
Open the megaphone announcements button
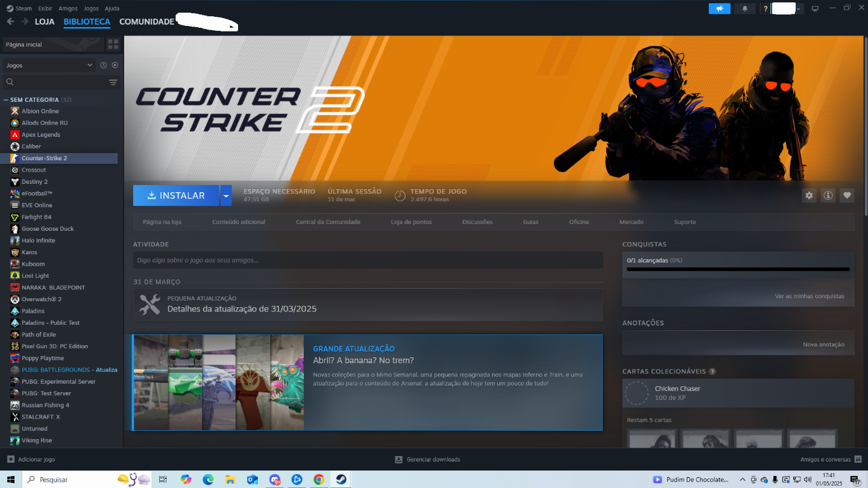pyautogui.click(x=719, y=8)
